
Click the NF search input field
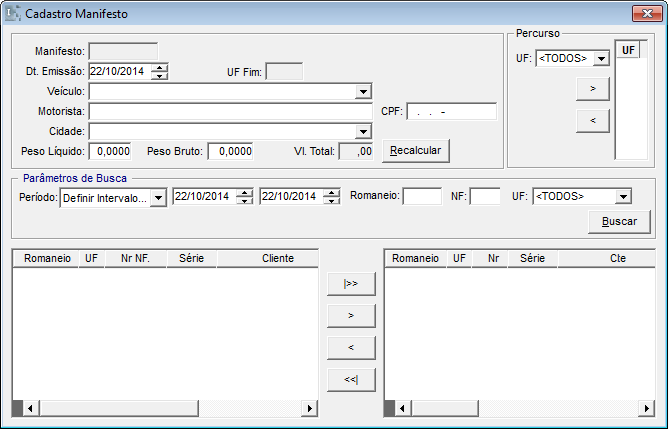(x=485, y=197)
